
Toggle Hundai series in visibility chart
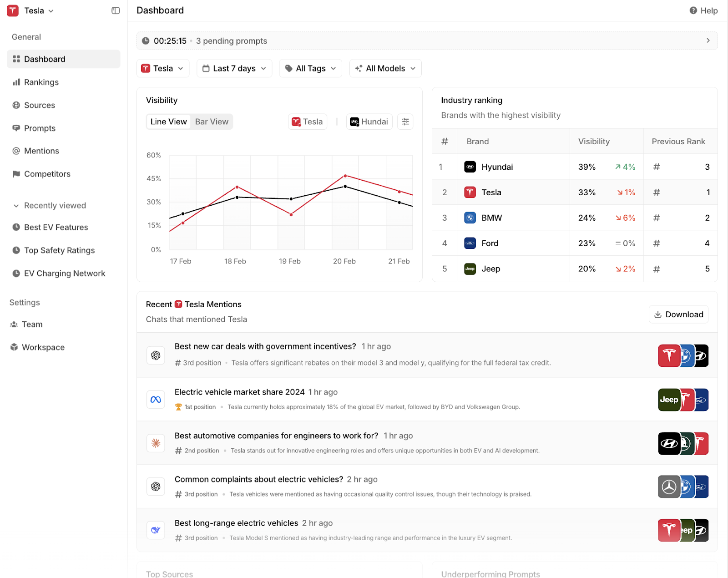(x=369, y=122)
